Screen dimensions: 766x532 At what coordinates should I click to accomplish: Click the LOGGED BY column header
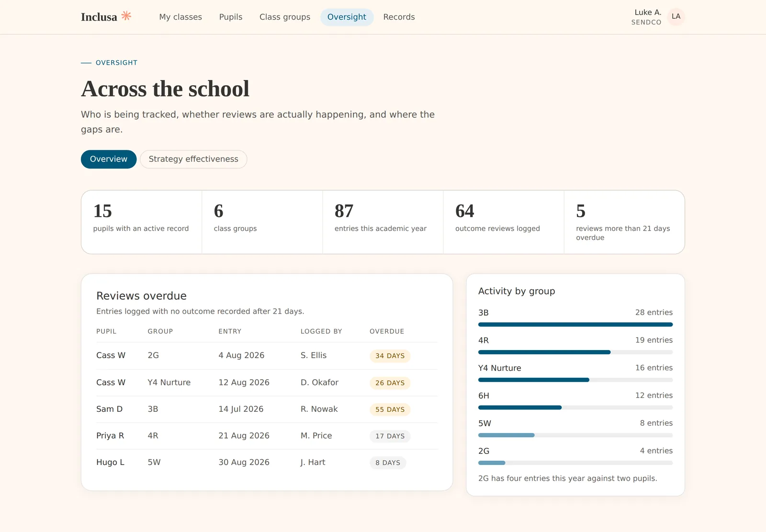(321, 331)
